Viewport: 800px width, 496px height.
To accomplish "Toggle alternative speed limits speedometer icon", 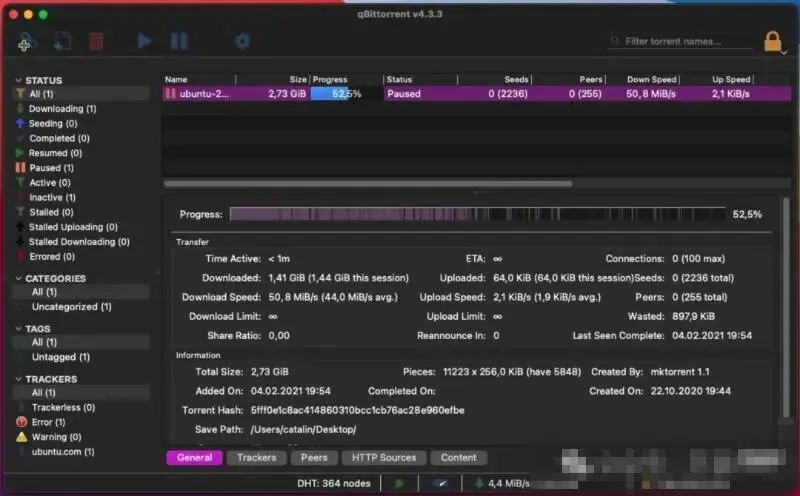I will coord(440,483).
